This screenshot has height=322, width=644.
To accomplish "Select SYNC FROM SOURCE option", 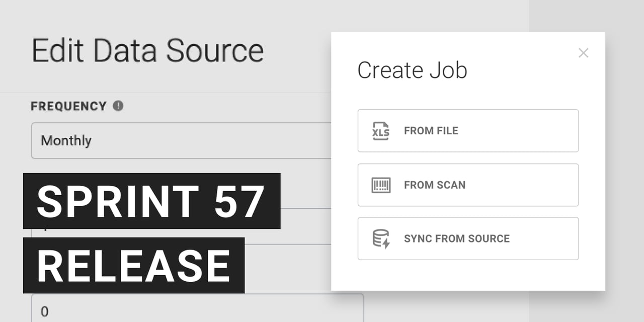I will coord(468,239).
